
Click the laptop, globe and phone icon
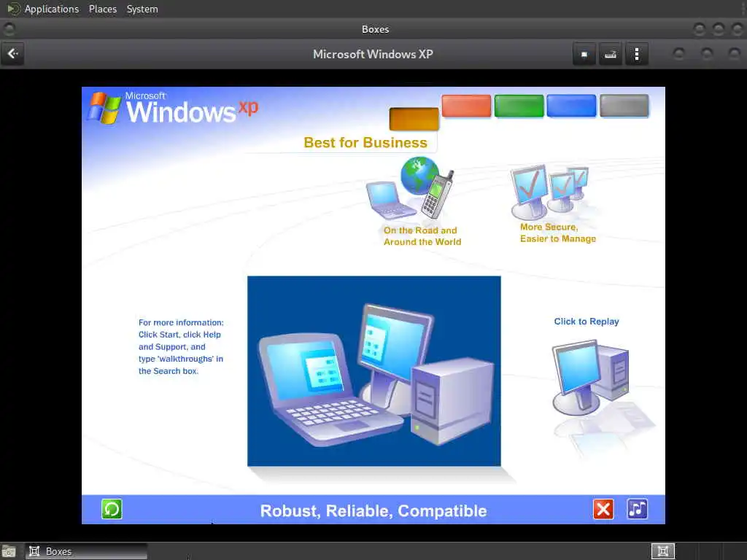[x=410, y=189]
